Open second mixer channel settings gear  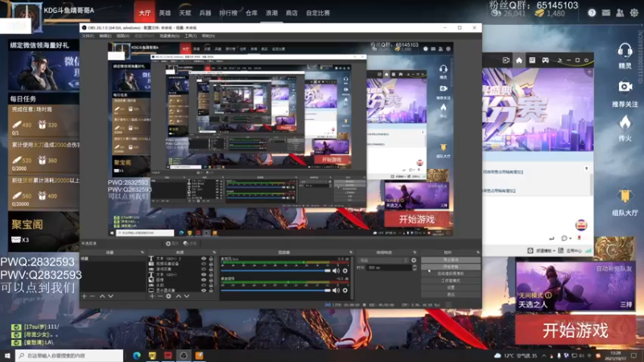pyautogui.click(x=345, y=290)
